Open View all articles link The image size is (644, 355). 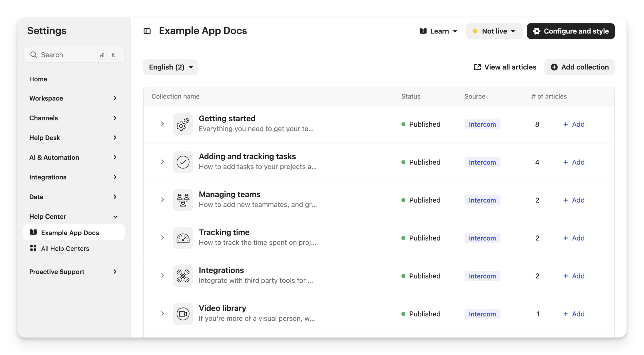505,67
